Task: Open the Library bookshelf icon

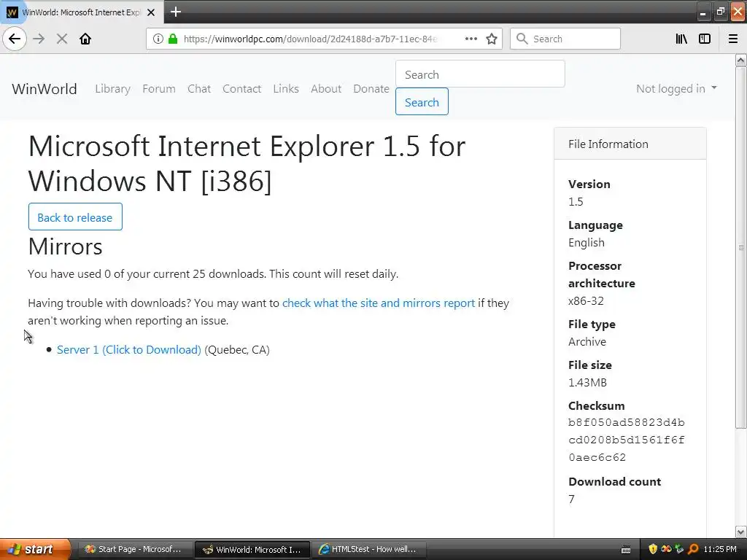Action: tap(681, 39)
